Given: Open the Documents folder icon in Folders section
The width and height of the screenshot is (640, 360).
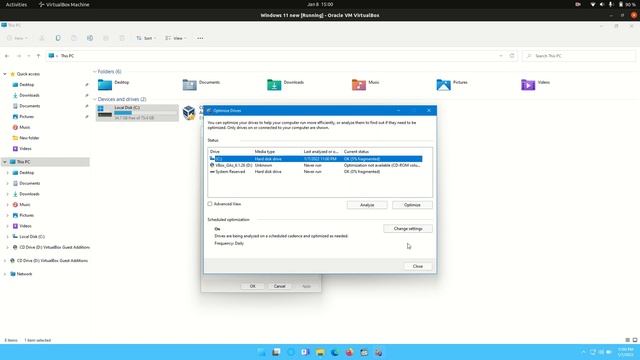Looking at the screenshot, I should coord(189,84).
